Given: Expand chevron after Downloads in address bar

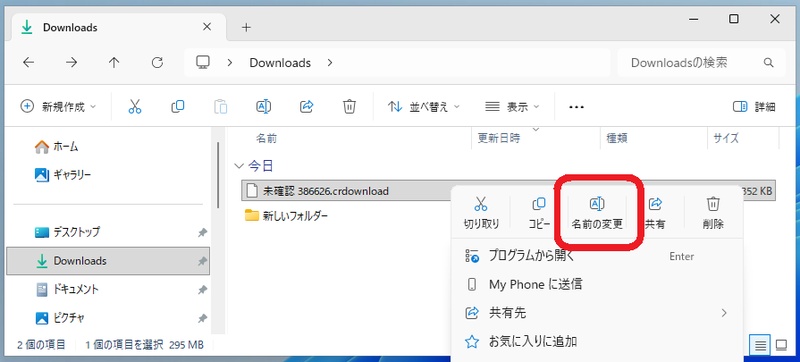Looking at the screenshot, I should coord(330,63).
